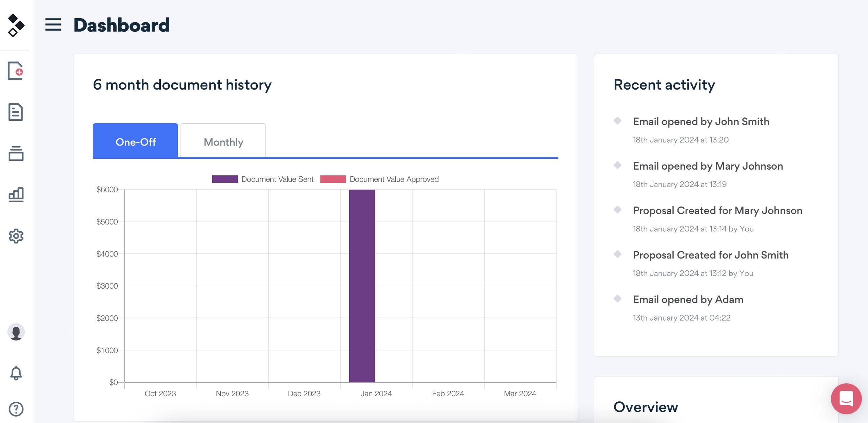Screen dimensions: 868x423
Task: Toggle the sidebar with hamburger menu
Action: point(53,25)
